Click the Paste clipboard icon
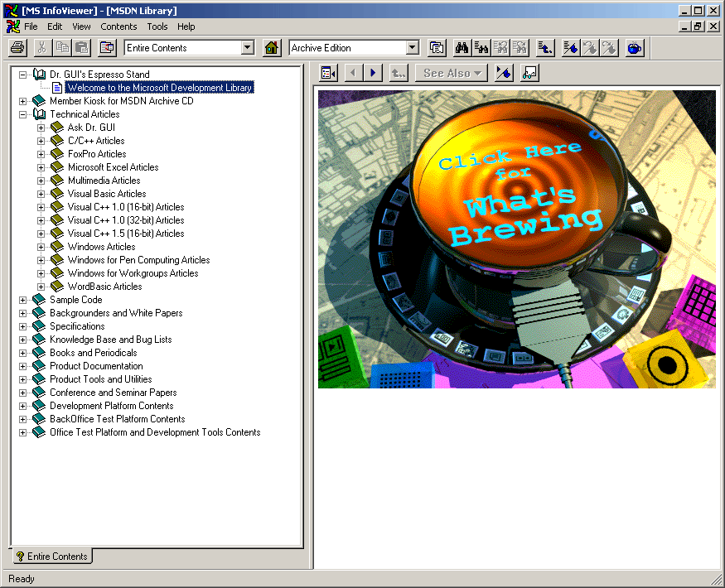This screenshot has height=588, width=725. coord(82,47)
